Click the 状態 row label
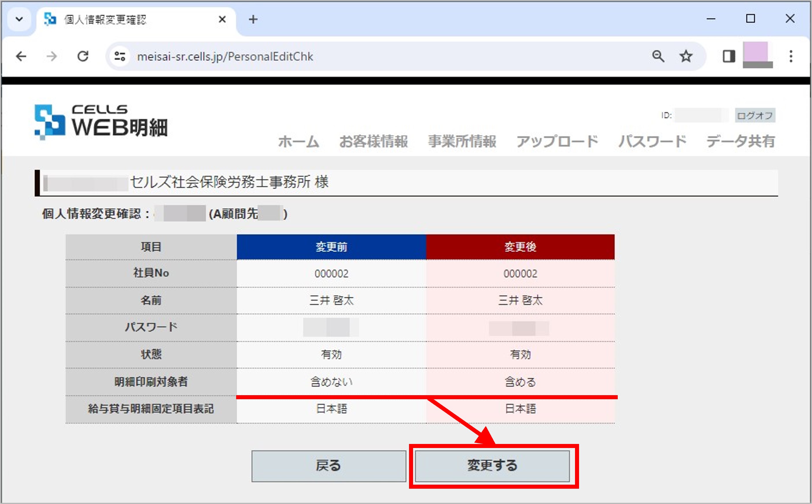812x504 pixels. (x=151, y=354)
